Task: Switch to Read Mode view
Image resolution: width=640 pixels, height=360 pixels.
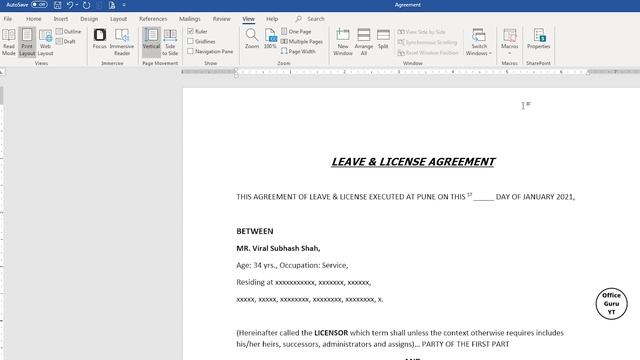Action: [9, 42]
